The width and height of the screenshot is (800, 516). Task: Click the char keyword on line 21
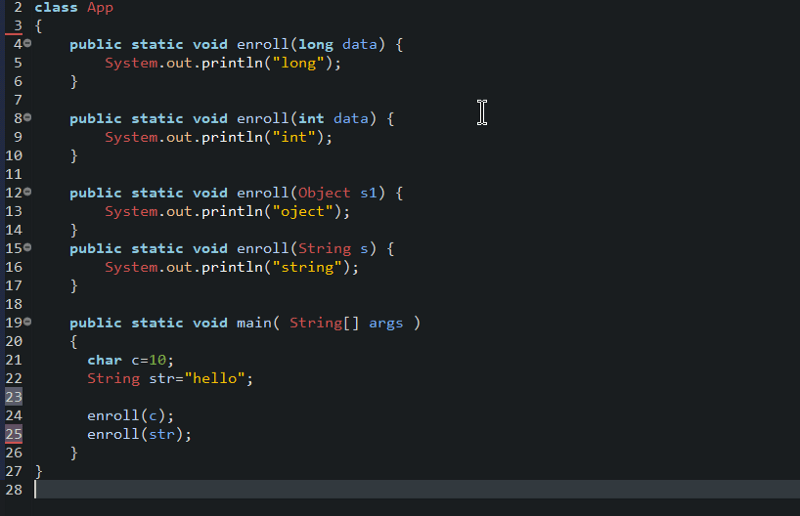tap(105, 360)
